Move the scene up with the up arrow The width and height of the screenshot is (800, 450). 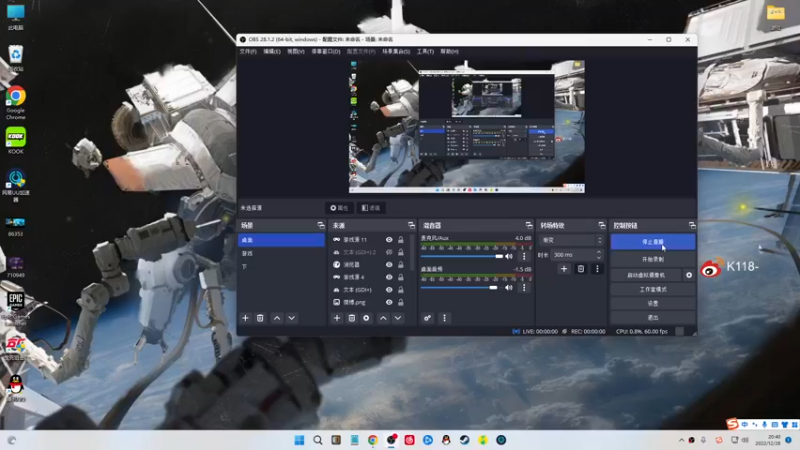(x=277, y=318)
